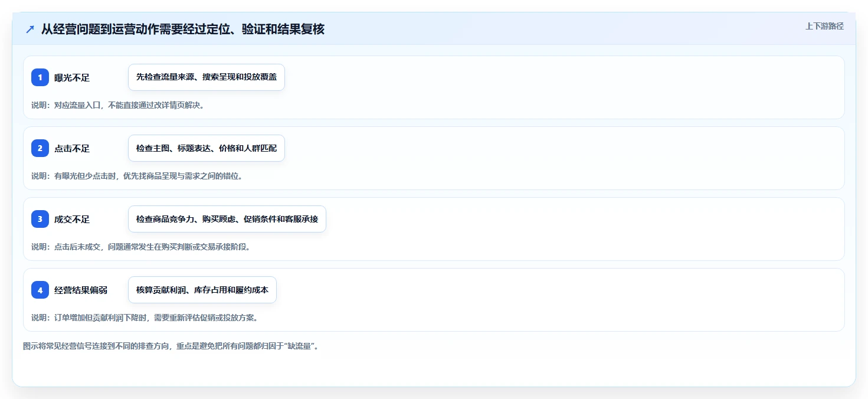Click the 点击不足 heading
Screen dimensions: 868x399
coord(72,148)
